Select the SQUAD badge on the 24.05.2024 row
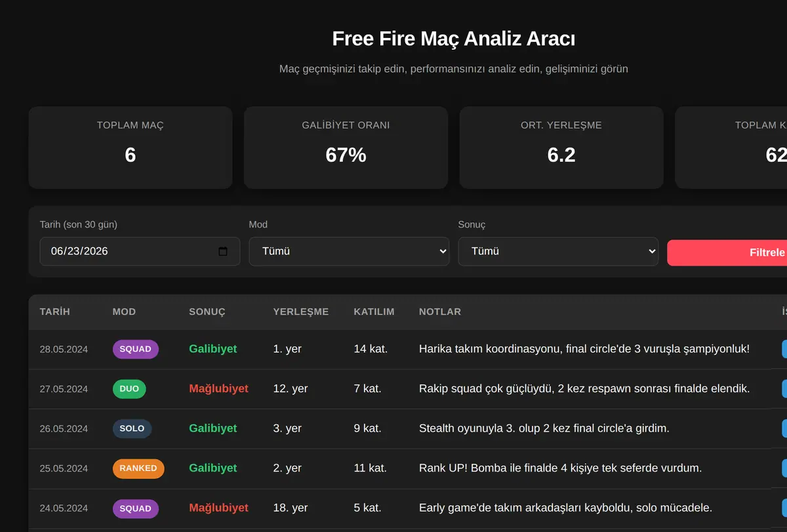This screenshot has height=532, width=787. coord(136,508)
